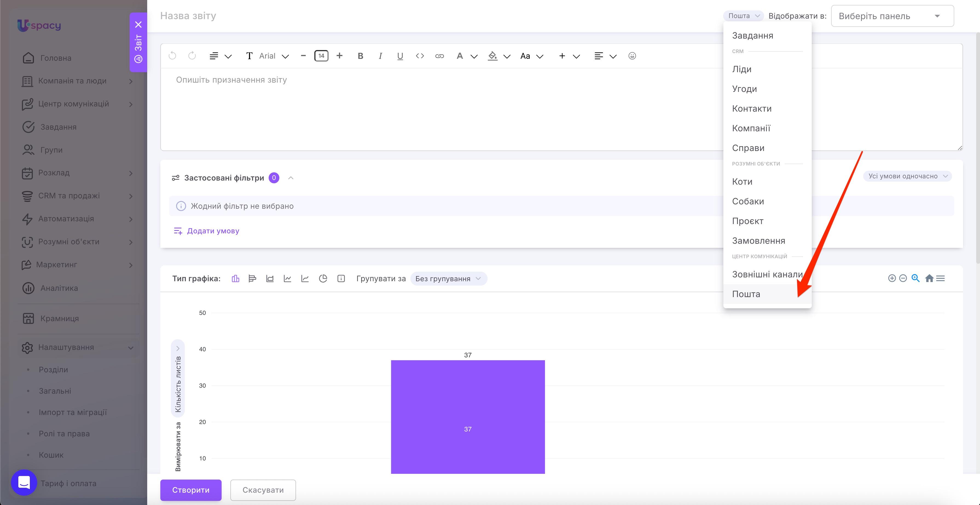Select the line chart type icon

click(288, 278)
